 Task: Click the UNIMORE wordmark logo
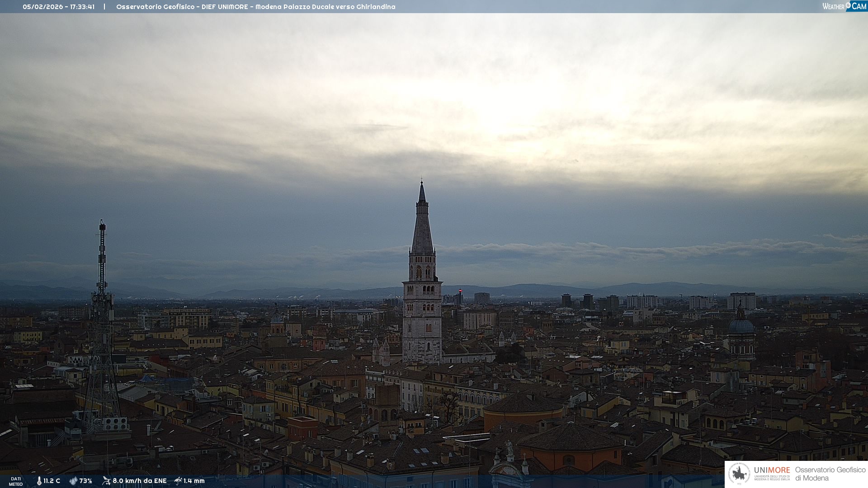click(772, 470)
